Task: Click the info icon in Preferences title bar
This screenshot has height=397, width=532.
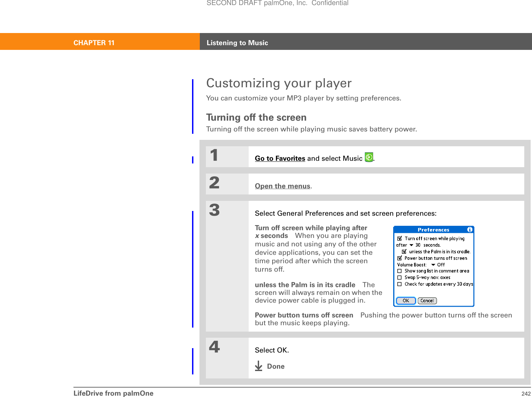Action: coord(470,230)
